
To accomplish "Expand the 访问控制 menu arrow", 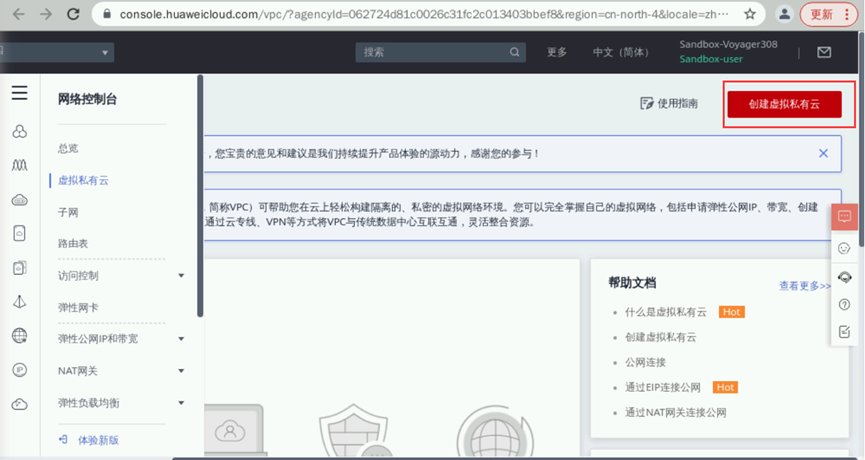I will [x=181, y=275].
